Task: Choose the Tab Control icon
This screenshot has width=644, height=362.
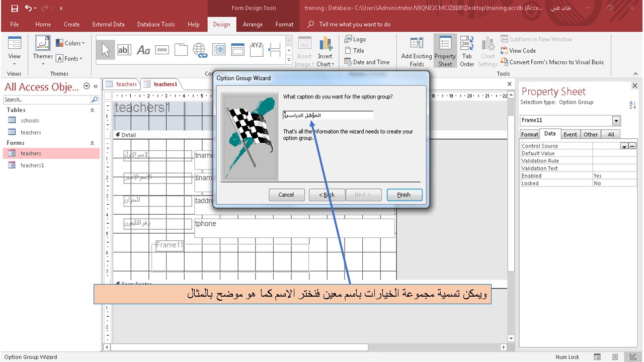Action: (181, 50)
